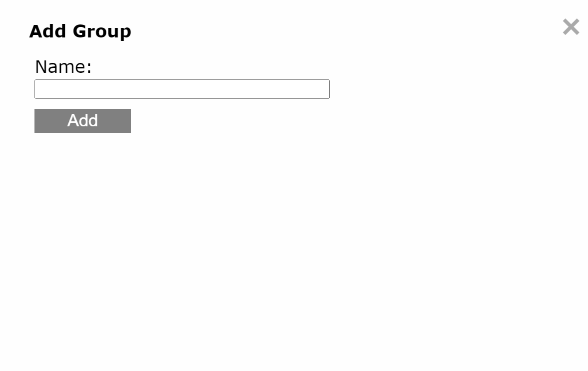Place cursor in the Name field

pos(182,89)
